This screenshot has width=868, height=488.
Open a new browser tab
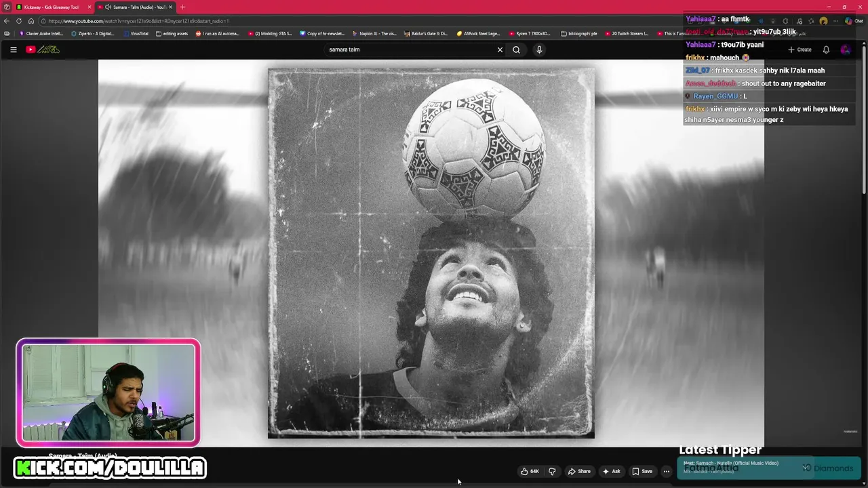(x=182, y=7)
